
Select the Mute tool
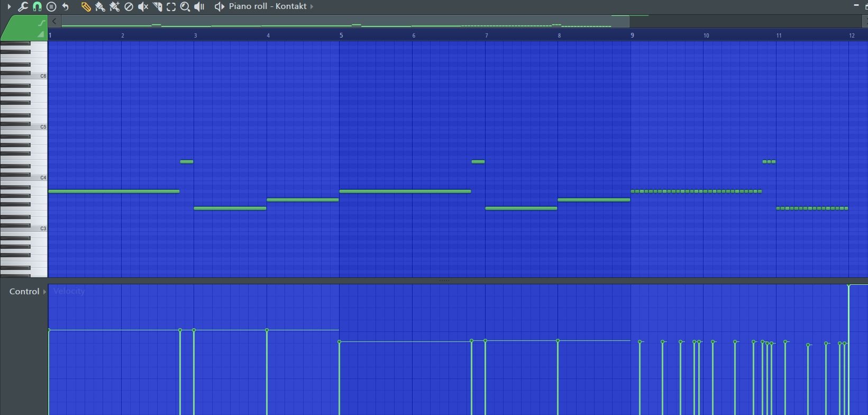(x=143, y=7)
